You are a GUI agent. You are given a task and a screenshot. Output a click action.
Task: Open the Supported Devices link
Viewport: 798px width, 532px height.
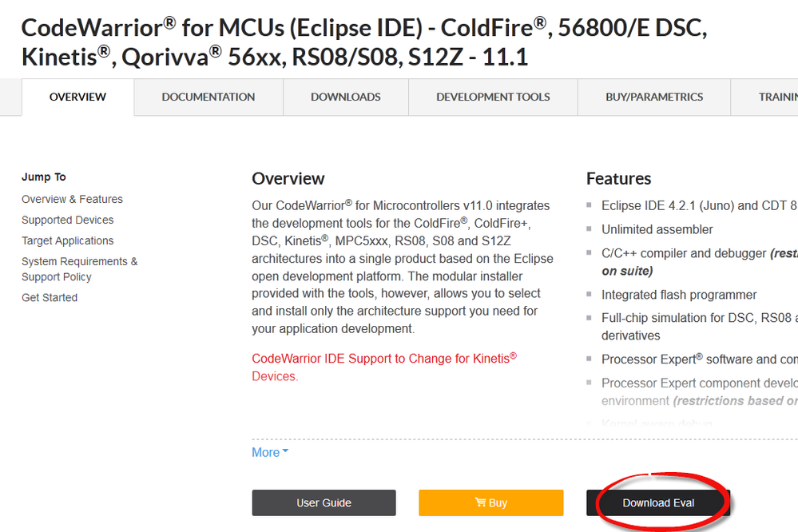tap(67, 220)
